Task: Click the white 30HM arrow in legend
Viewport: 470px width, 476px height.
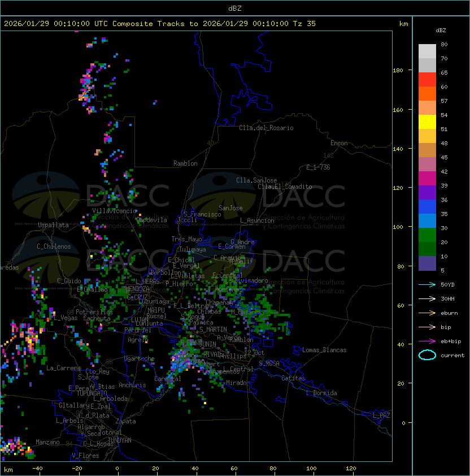Action: coord(427,298)
